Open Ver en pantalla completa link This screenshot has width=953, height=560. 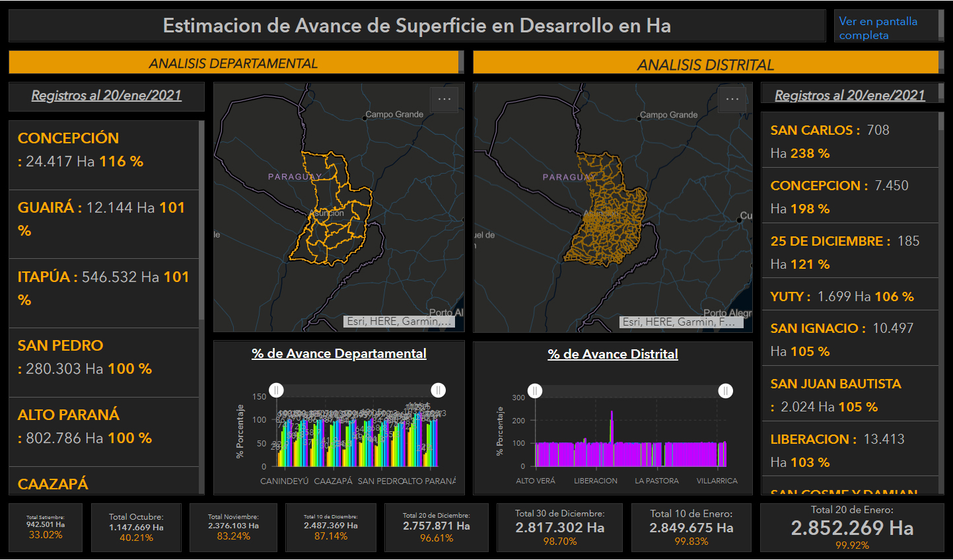pos(878,28)
